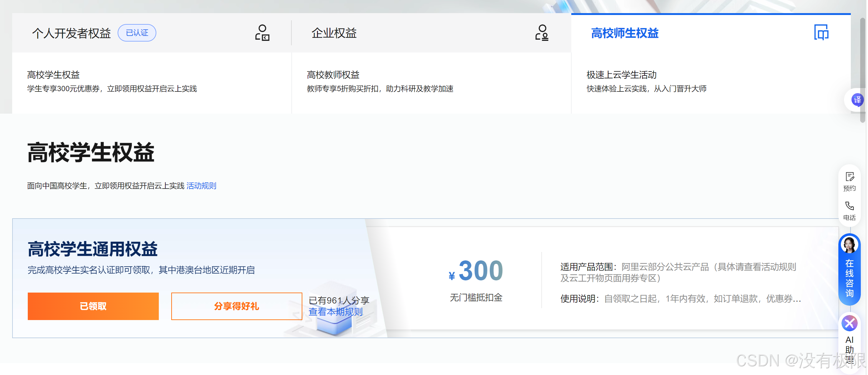Open the 查看本期规则 link
Screen dimensions: 868x375
pyautogui.click(x=335, y=312)
